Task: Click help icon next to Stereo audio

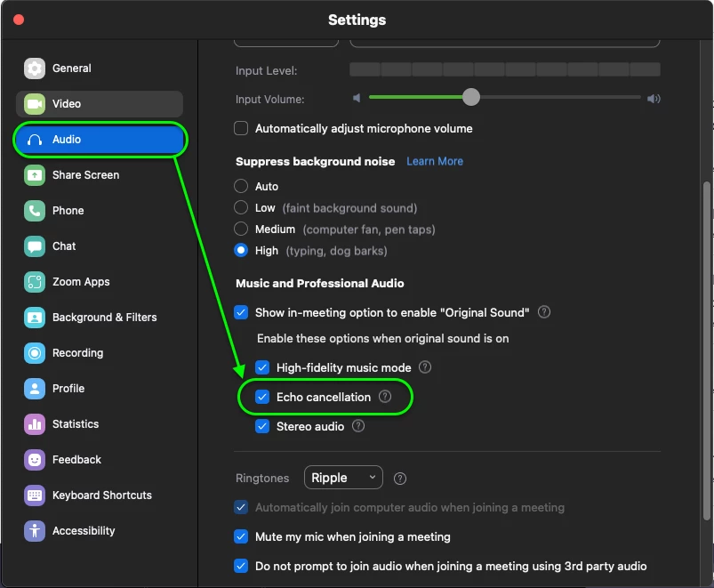Action: pos(358,426)
